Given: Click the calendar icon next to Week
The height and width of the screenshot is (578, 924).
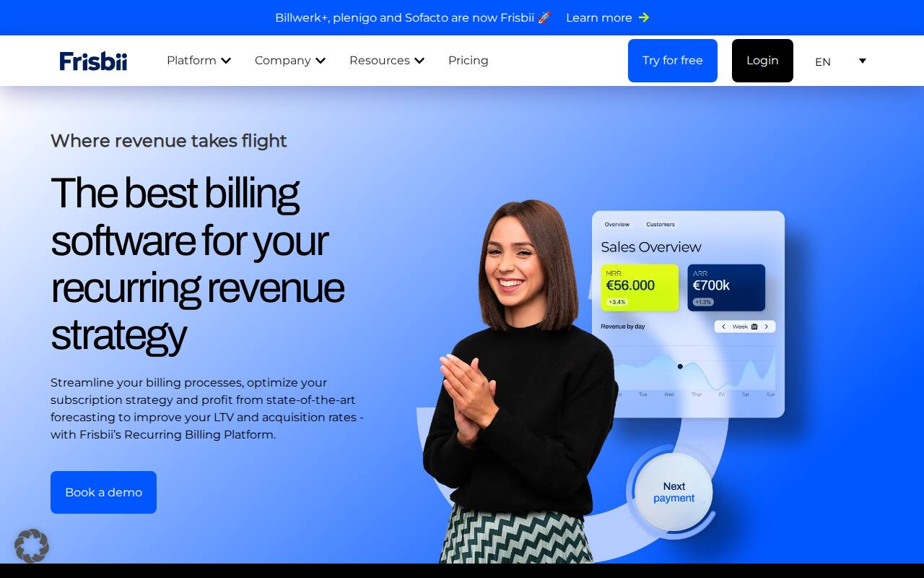Looking at the screenshot, I should coord(754,327).
